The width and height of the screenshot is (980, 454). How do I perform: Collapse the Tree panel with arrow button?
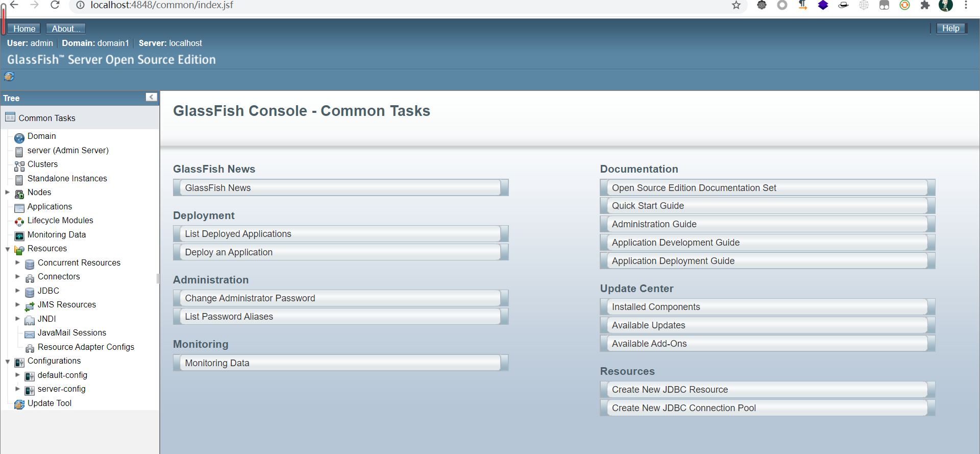(152, 97)
